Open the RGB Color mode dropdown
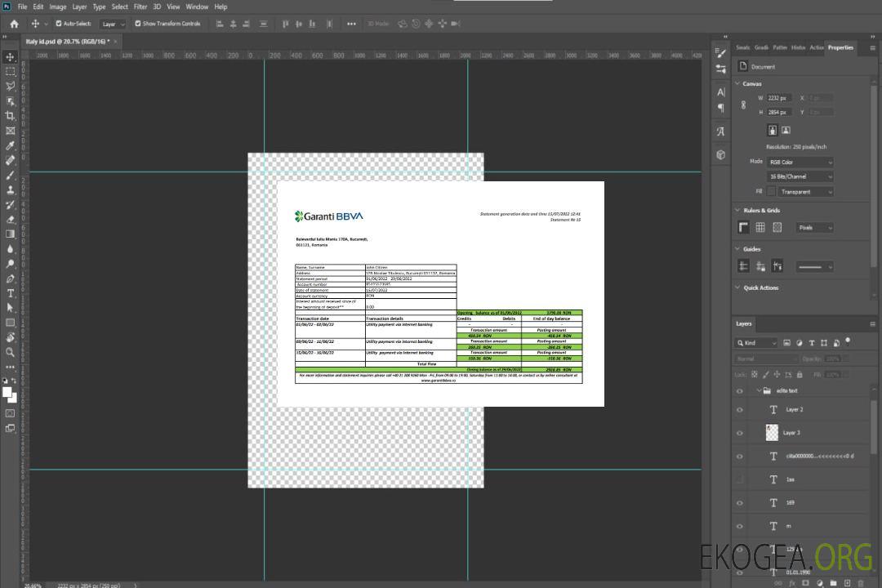Image resolution: width=882 pixels, height=588 pixels. [x=800, y=162]
